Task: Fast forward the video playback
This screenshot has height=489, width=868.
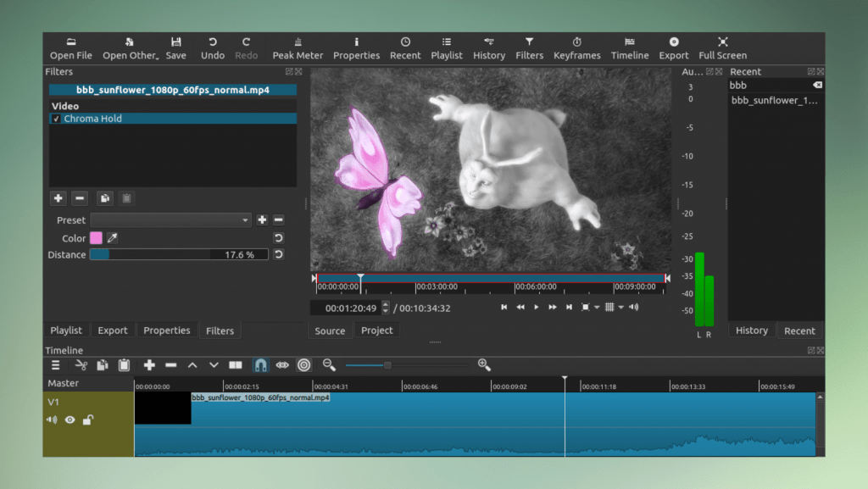Action: coord(553,307)
